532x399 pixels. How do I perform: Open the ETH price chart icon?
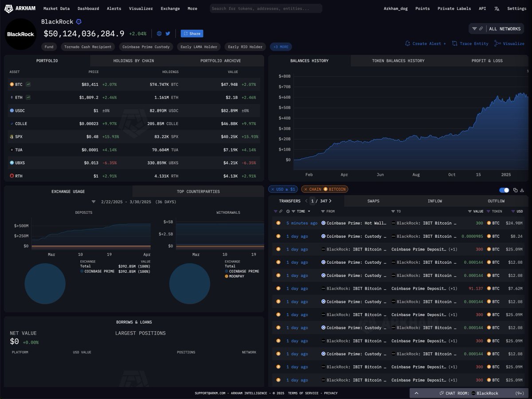click(x=28, y=97)
